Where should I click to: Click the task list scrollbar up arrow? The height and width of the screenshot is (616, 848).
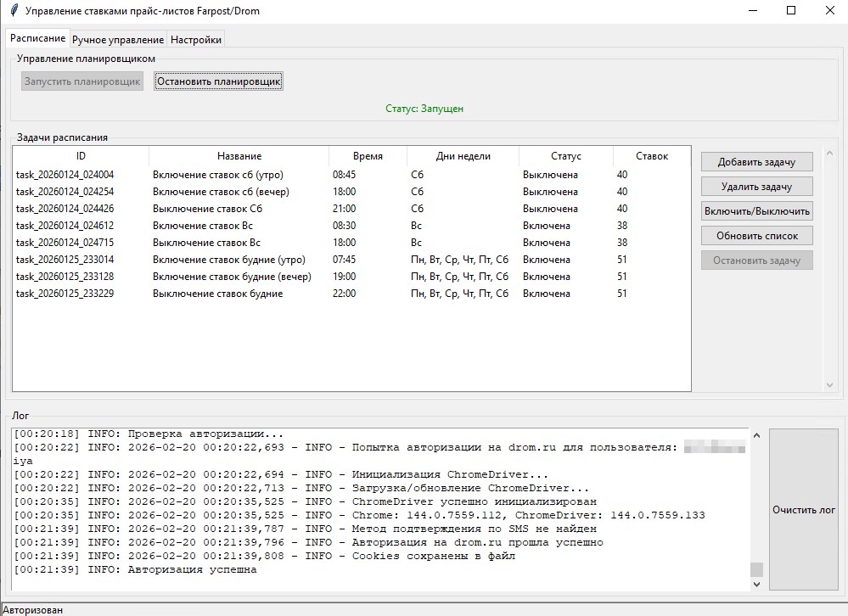pyautogui.click(x=830, y=152)
